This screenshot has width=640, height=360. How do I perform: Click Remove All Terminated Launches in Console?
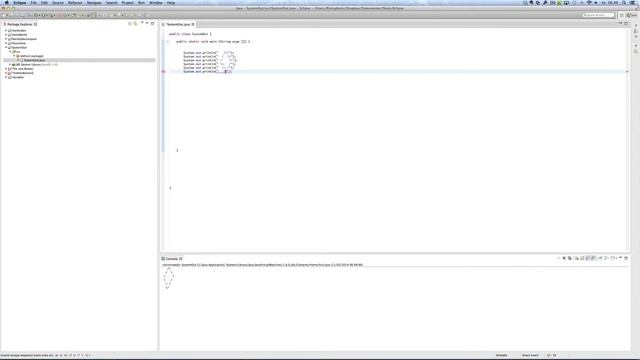pos(570,258)
